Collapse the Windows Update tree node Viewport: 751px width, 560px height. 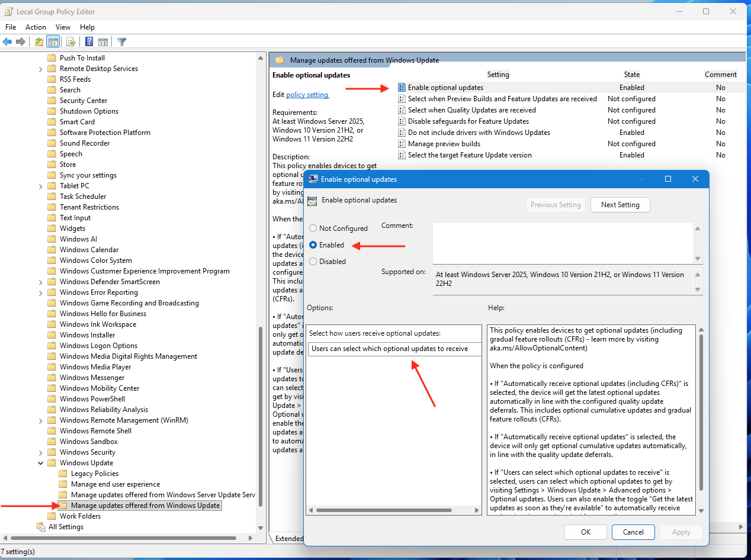point(40,463)
